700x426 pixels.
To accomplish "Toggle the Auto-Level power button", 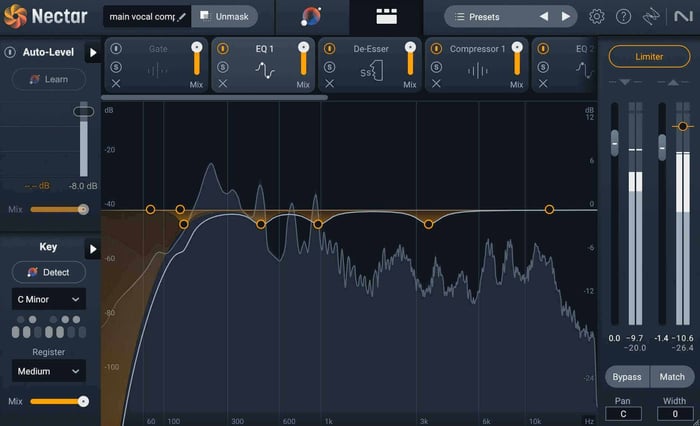I will (x=10, y=52).
